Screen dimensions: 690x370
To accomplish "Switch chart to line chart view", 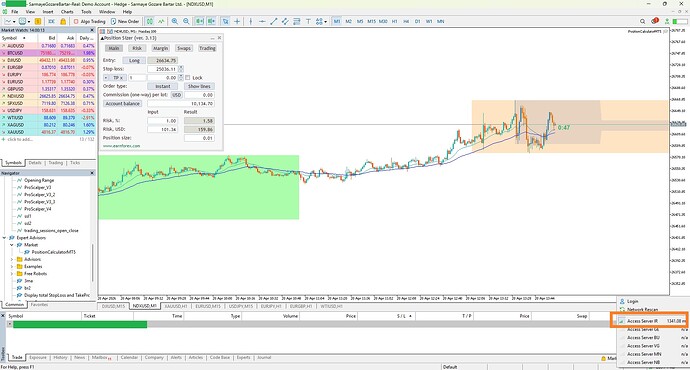I will tap(161, 21).
